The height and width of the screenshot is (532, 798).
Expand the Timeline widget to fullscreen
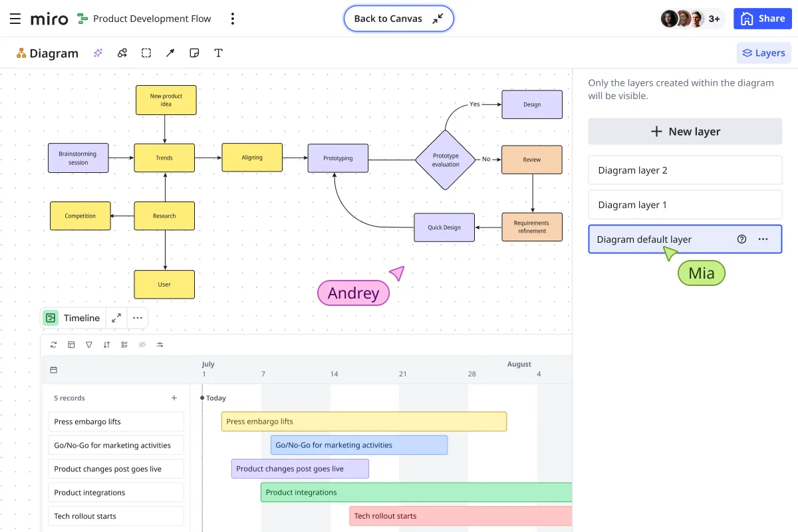coord(116,318)
